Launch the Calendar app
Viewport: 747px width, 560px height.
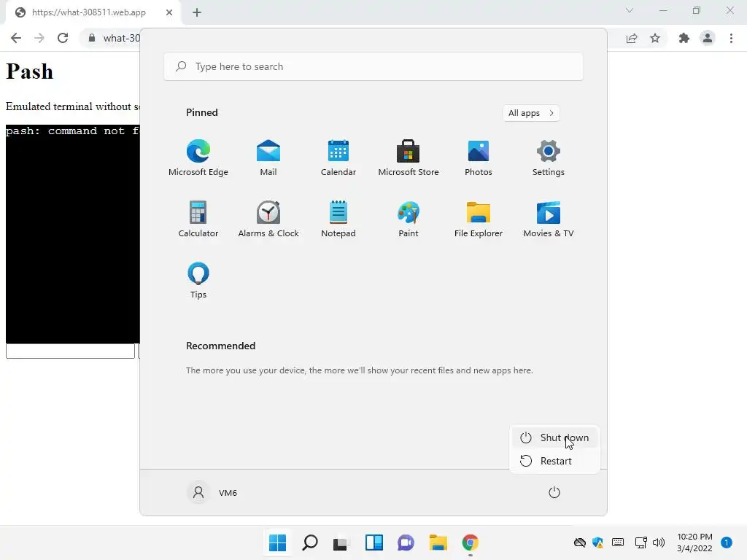(338, 158)
